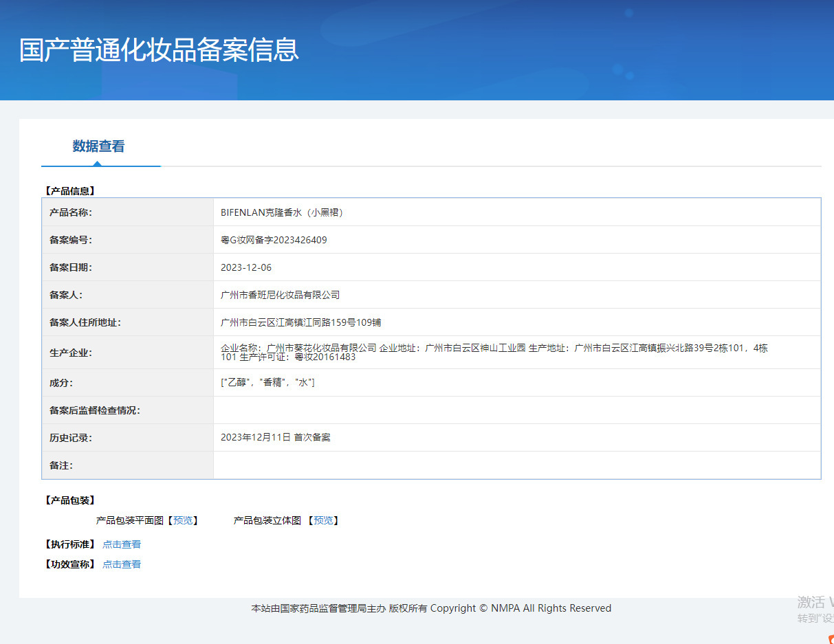
Task: Click the 【产品包装】 section heading
Action: (69, 500)
